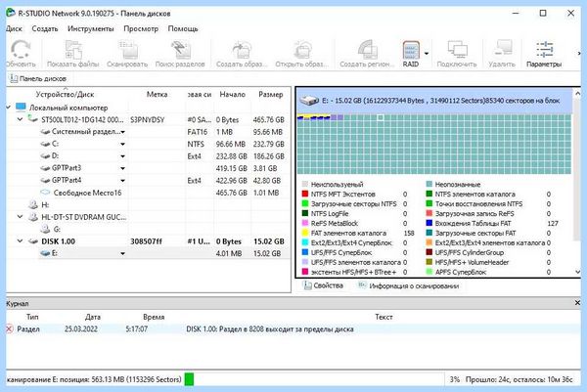Image resolution: width=587 pixels, height=392 pixels.
Task: Click the Дата log column header
Action: coord(93,317)
